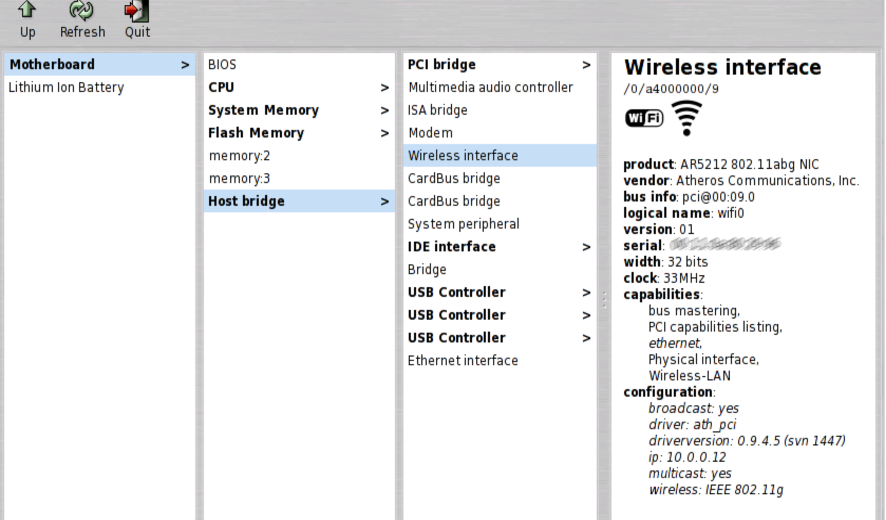Select Lithium Ion Battery entry
Image resolution: width=886 pixels, height=520 pixels.
[66, 88]
